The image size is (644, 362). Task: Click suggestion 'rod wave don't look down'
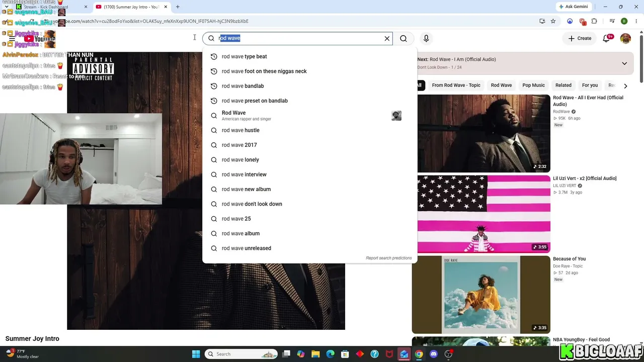309,204
